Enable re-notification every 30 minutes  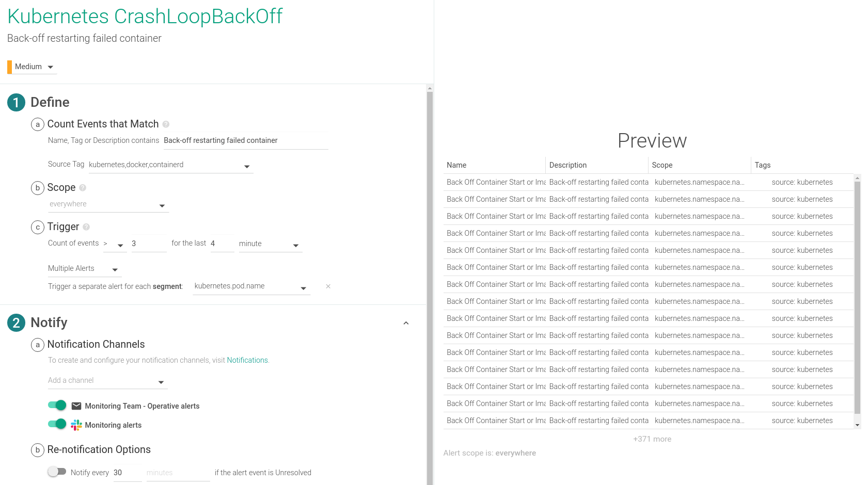pos(57,471)
